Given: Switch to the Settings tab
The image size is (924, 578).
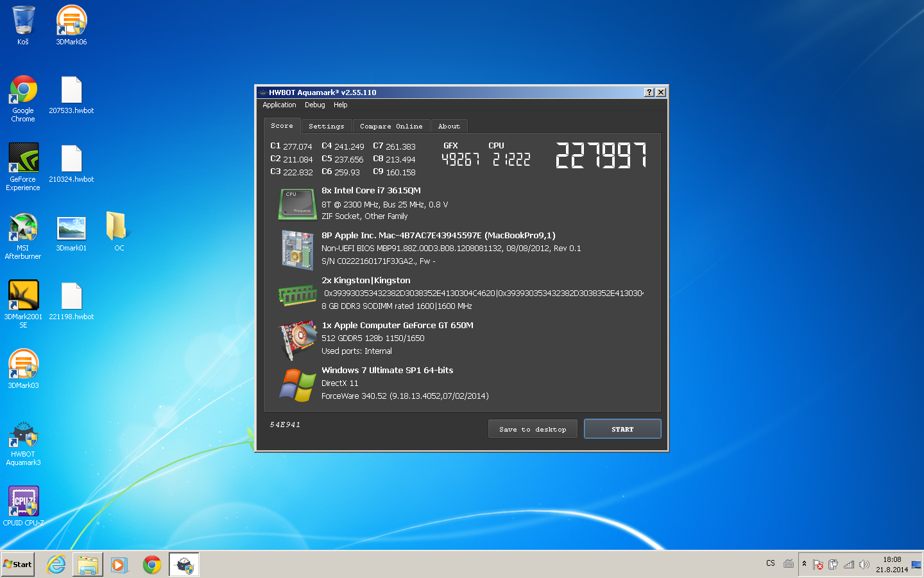Looking at the screenshot, I should click(326, 126).
